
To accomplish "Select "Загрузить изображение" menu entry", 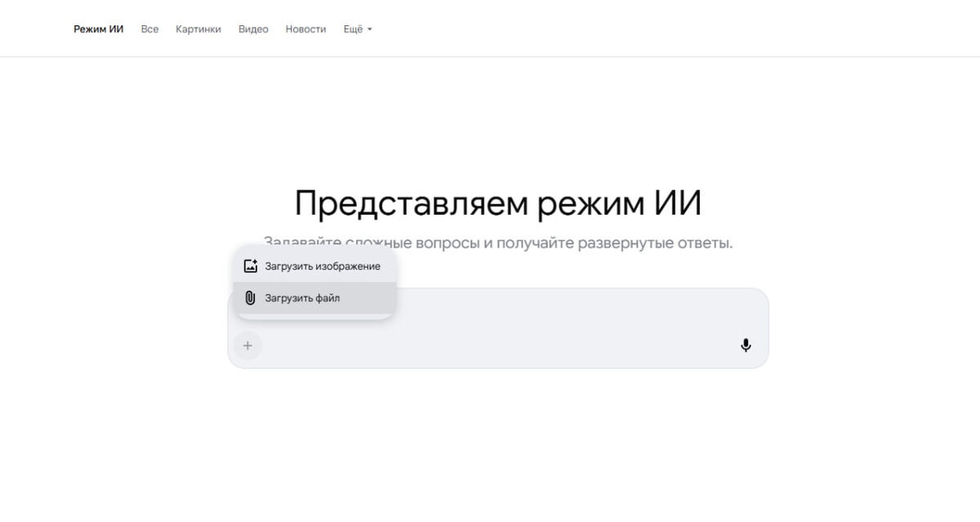I will tap(315, 266).
